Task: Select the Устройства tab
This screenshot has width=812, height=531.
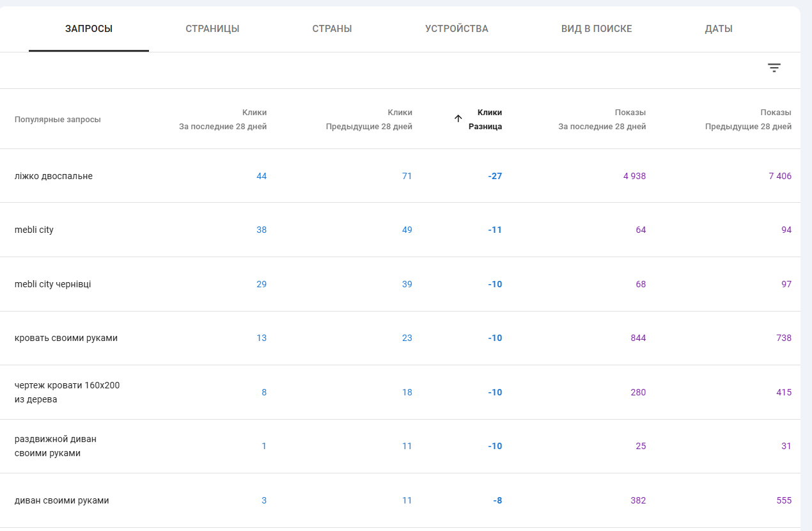Action: [457, 29]
